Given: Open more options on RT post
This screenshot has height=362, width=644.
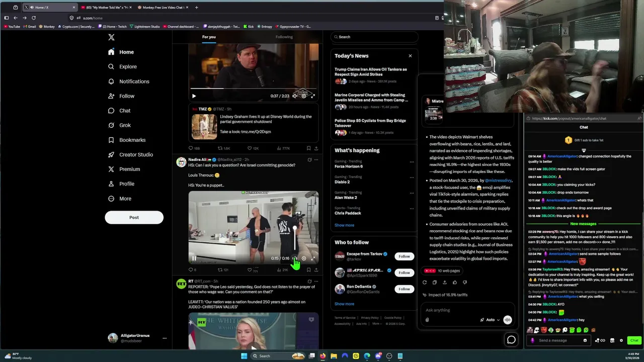Looking at the screenshot, I should 316,282.
